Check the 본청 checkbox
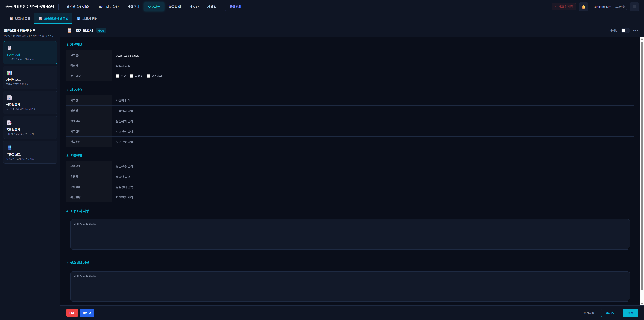This screenshot has height=320, width=644. click(x=118, y=76)
